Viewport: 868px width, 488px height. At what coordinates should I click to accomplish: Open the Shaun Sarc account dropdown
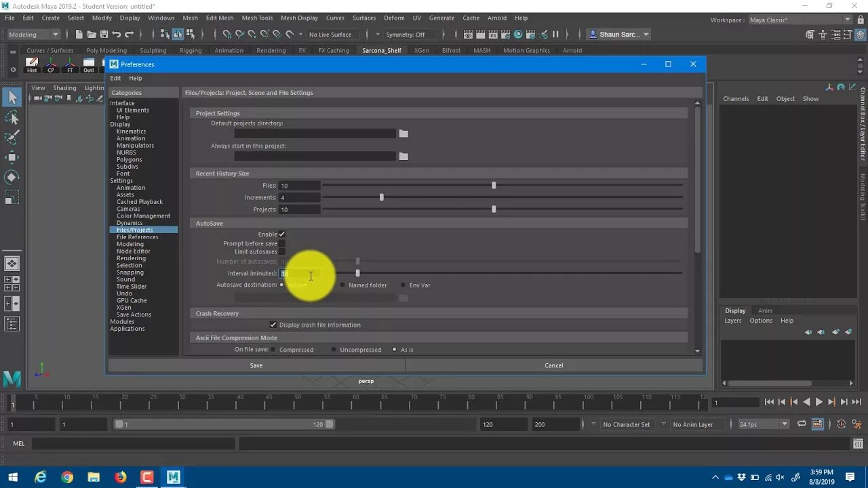click(619, 35)
